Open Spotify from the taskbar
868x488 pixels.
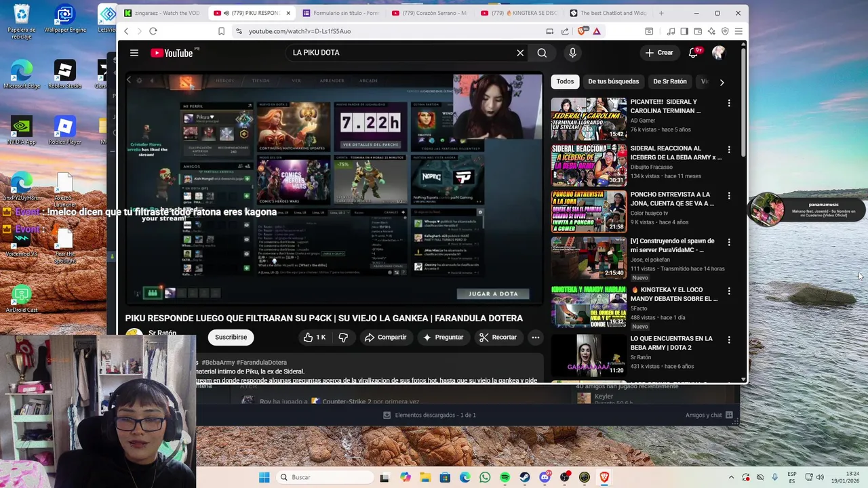[x=505, y=477]
